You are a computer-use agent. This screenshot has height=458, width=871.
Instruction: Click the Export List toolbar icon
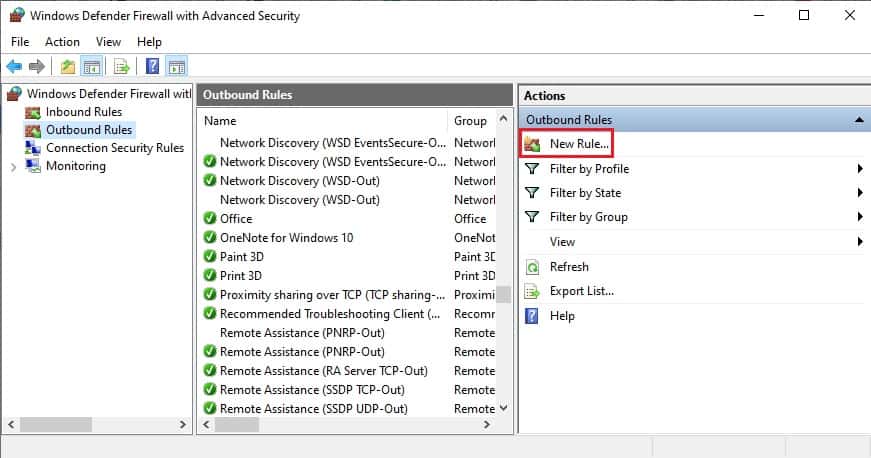pos(121,67)
